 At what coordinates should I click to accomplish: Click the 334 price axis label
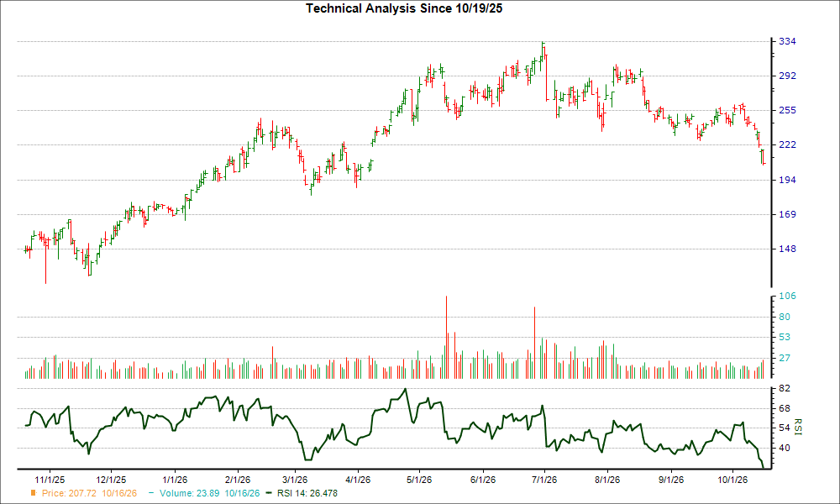point(787,41)
